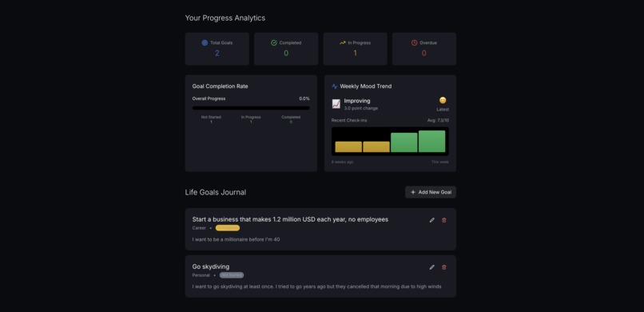
Task: Click the Improving chart emoji icon
Action: pos(336,104)
